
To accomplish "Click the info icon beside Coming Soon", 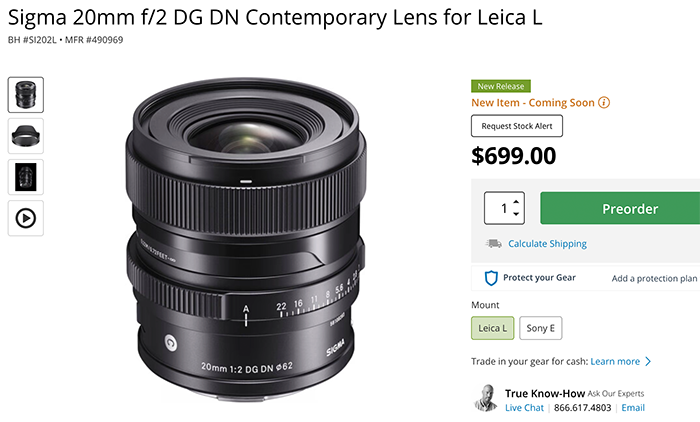I will point(604,102).
